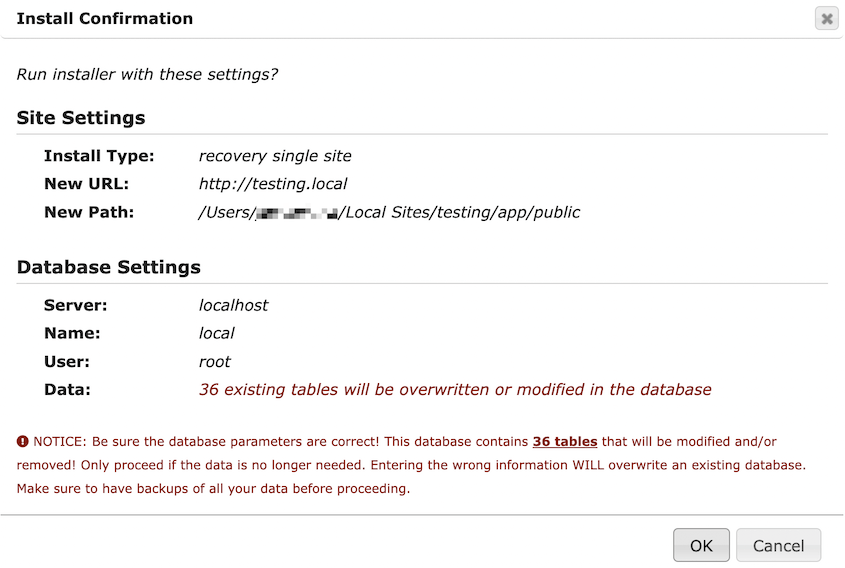Select the localhost server value
Screen dimensions: 845x568
(233, 306)
